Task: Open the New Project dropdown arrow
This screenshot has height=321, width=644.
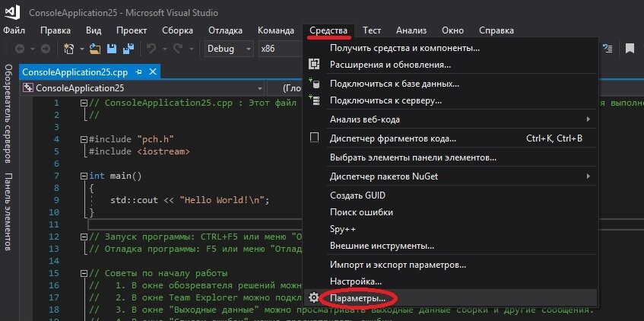Action: tap(81, 49)
